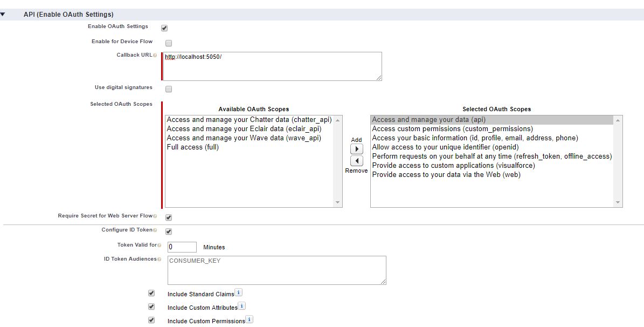Open the Callback URL help icon

tap(155, 55)
